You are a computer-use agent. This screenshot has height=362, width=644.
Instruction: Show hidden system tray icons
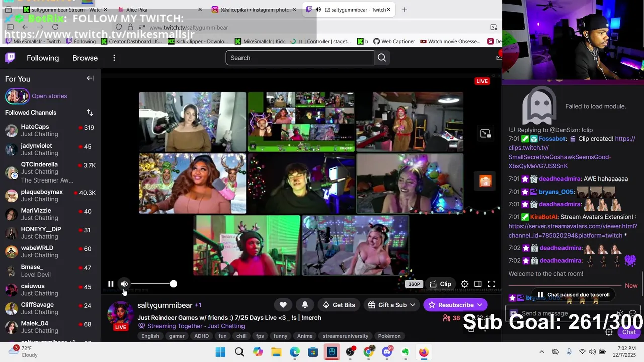point(542,352)
